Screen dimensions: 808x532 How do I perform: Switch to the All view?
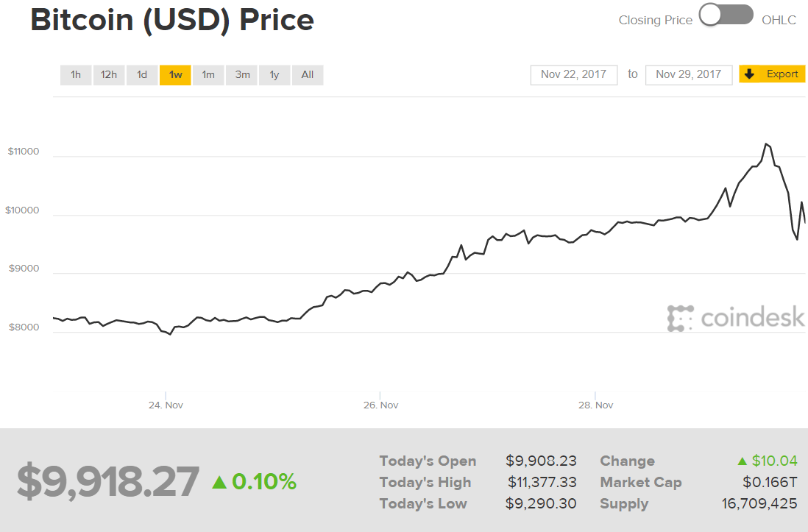point(307,74)
